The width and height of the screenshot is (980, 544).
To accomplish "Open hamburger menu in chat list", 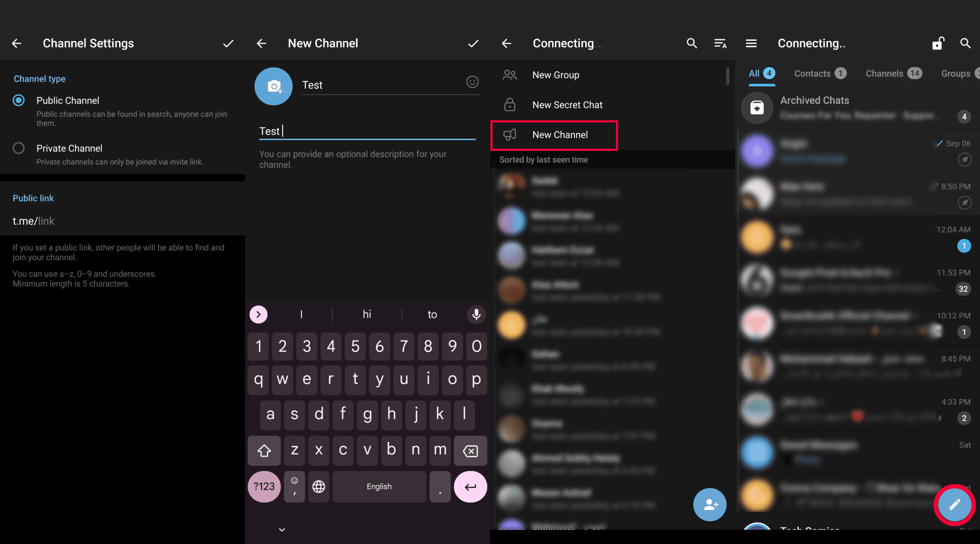I will (751, 43).
